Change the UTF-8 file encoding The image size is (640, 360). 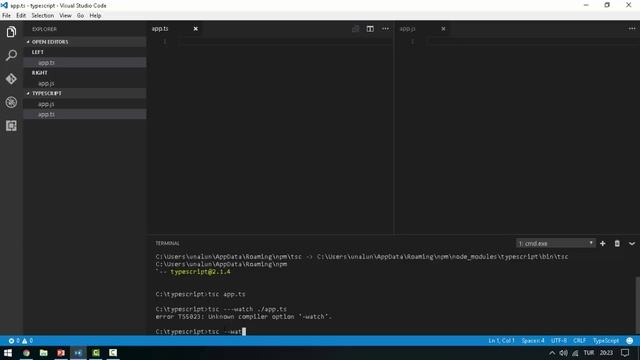[x=559, y=340]
